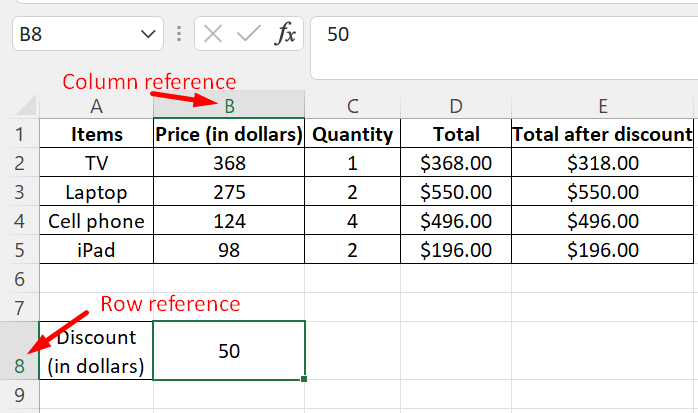
Task: Select column B header
Action: click(229, 106)
